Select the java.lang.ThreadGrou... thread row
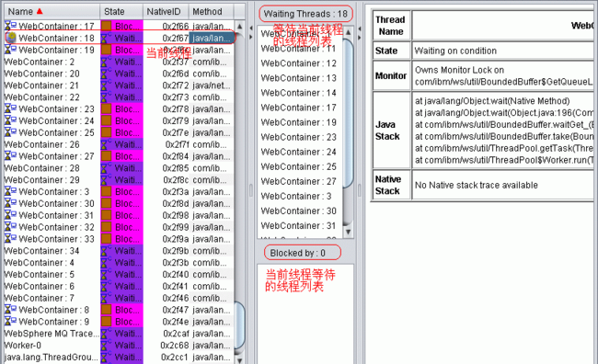The width and height of the screenshot is (598, 364). coord(119,357)
